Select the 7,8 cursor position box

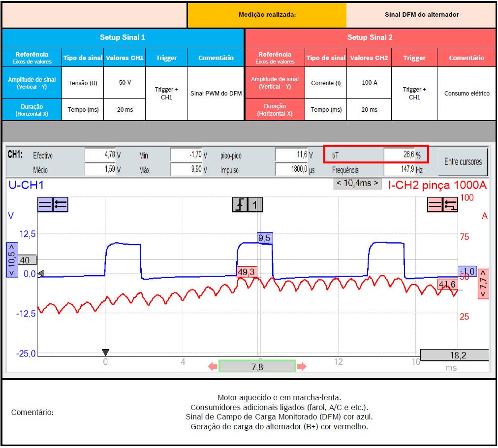pyautogui.click(x=257, y=366)
